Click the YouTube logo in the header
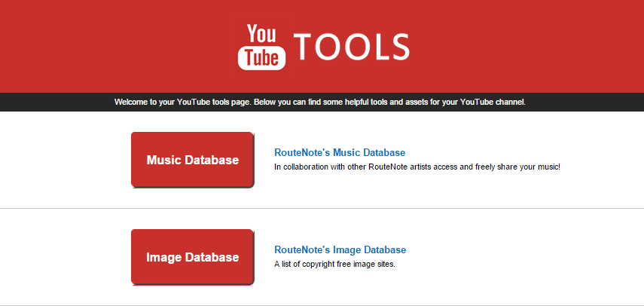Viewport: 644px width, 306px height. (x=262, y=47)
